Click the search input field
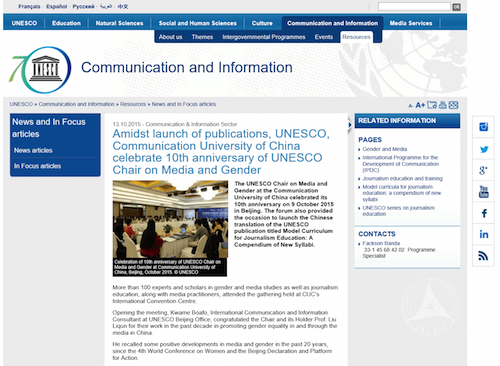 tap(414, 6)
